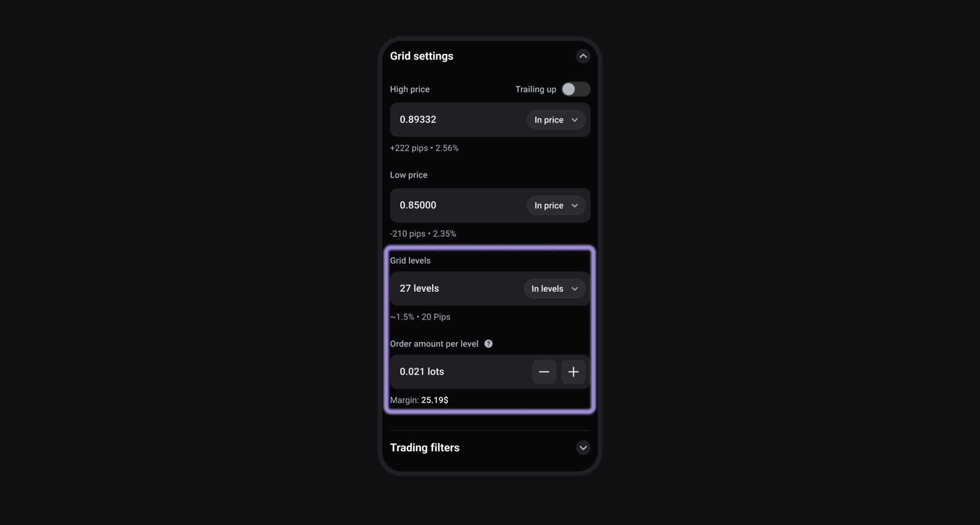
Task: Decrease order amount with minus button
Action: point(544,372)
